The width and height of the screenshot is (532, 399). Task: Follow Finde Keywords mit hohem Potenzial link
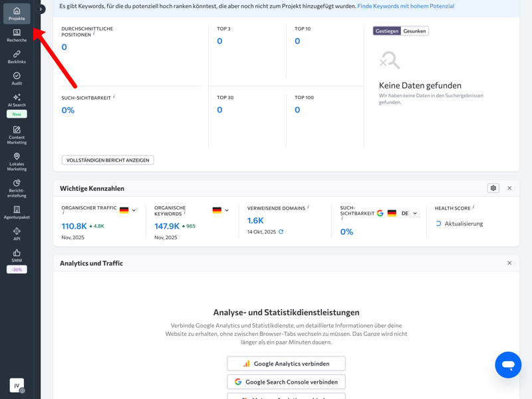406,6
